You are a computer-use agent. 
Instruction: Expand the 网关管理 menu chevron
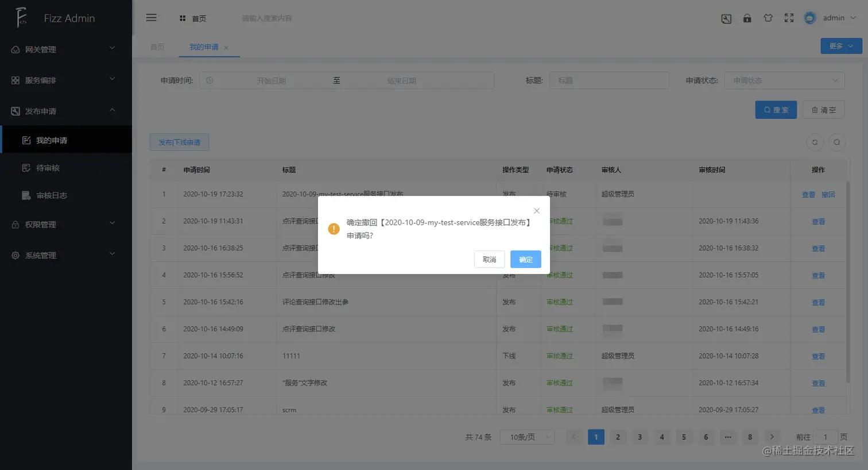pyautogui.click(x=113, y=48)
